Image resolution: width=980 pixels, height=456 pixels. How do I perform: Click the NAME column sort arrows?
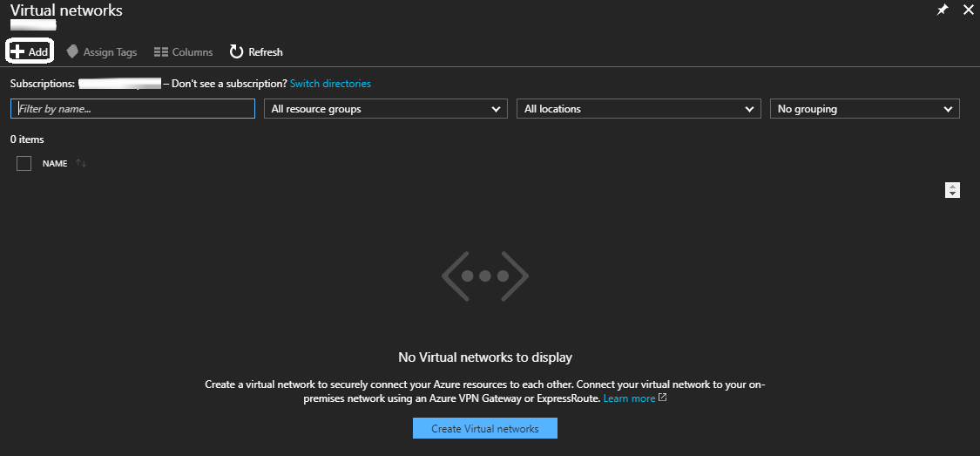click(81, 163)
